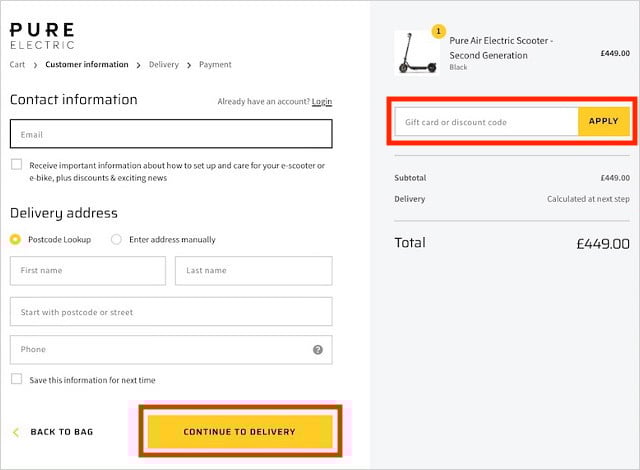Focus the First name field
This screenshot has width=640, height=470.
pyautogui.click(x=88, y=270)
